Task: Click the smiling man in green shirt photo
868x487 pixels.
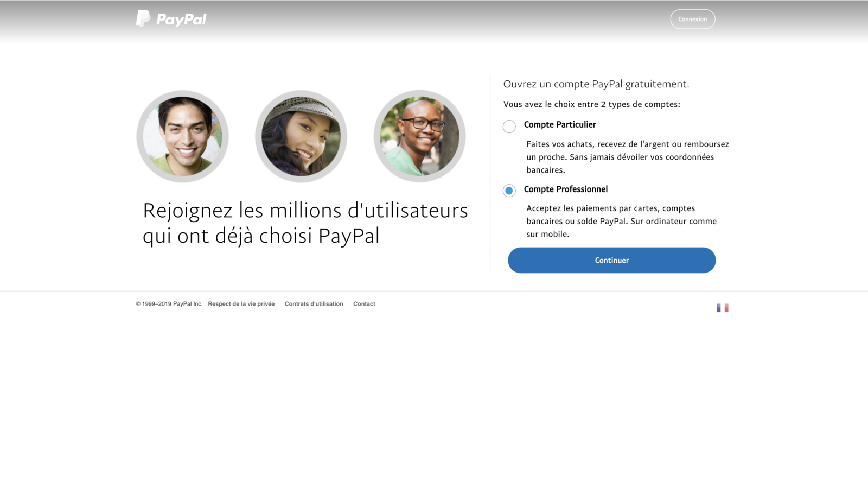Action: pyautogui.click(x=182, y=136)
